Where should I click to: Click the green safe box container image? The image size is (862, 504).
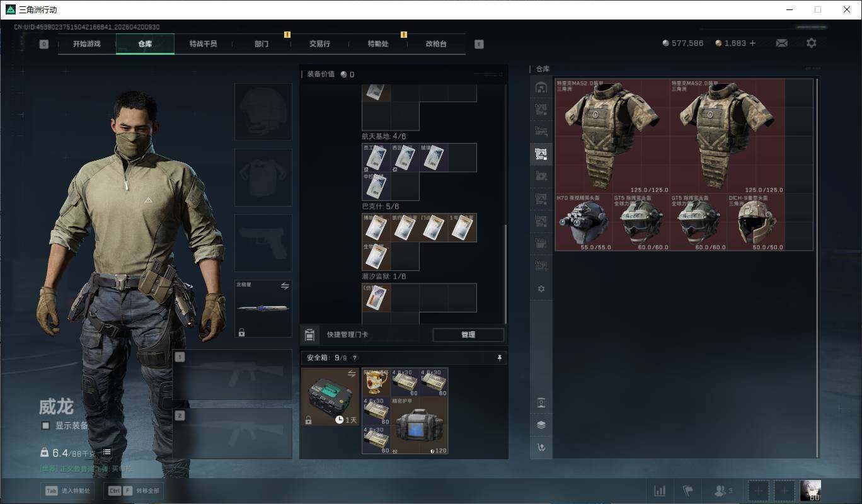tap(330, 396)
